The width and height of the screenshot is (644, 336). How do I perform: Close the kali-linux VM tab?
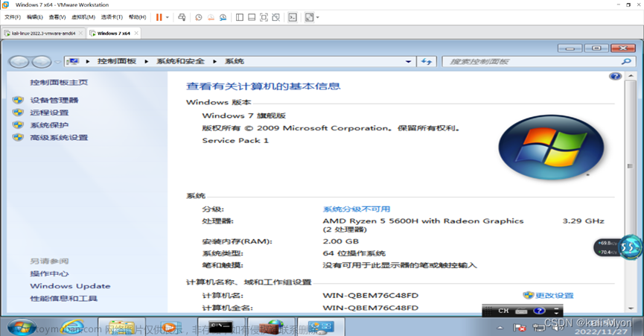click(x=80, y=34)
